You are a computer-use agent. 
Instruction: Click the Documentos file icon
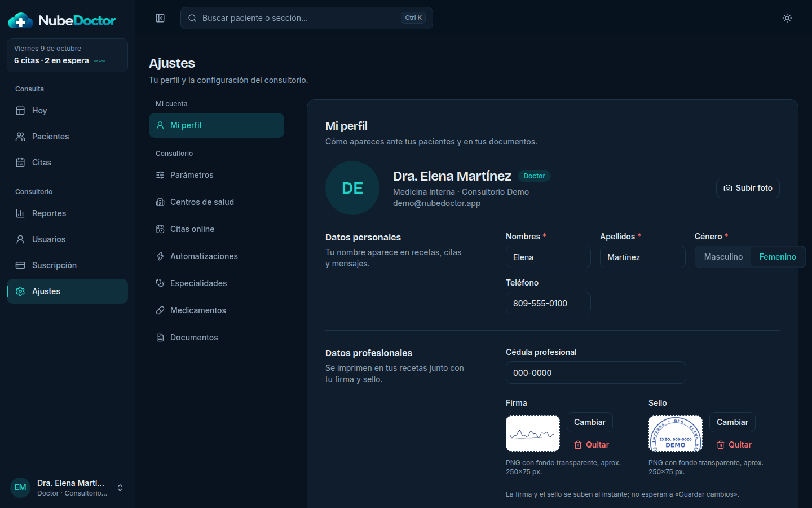tap(160, 338)
